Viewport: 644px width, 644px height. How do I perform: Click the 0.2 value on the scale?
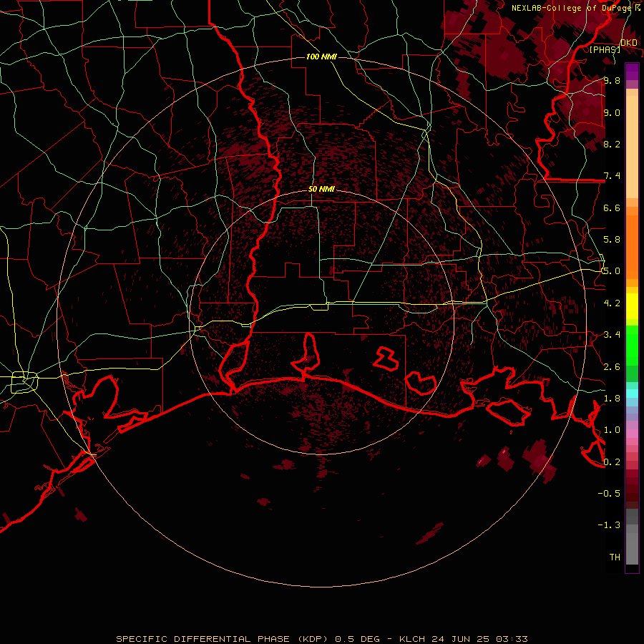click(612, 462)
